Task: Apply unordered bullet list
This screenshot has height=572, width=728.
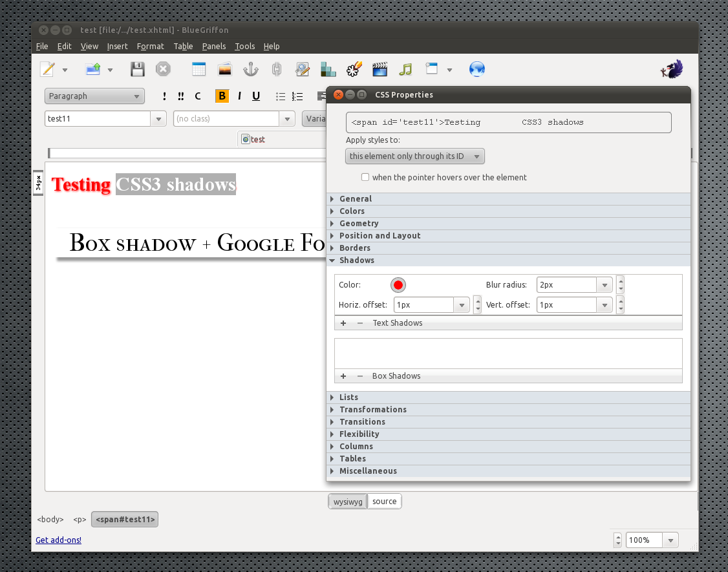Action: click(281, 96)
